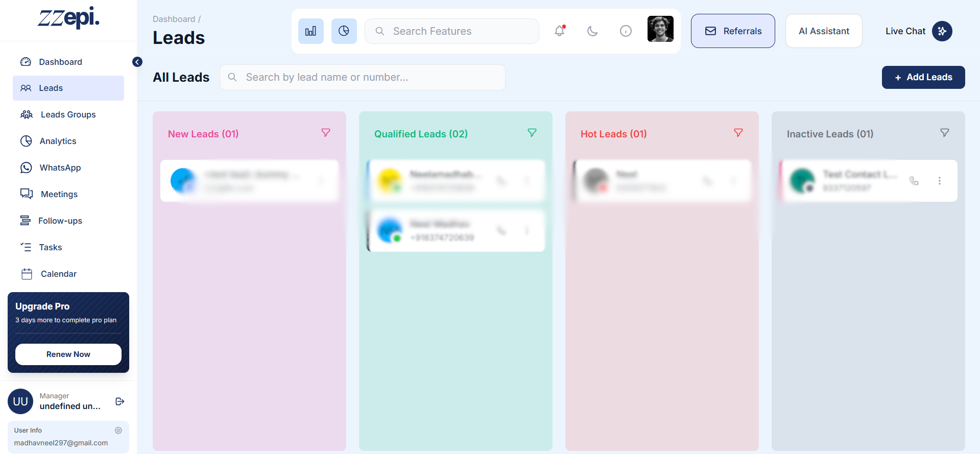Focus the lead name or number search field
980x454 pixels.
click(x=363, y=77)
